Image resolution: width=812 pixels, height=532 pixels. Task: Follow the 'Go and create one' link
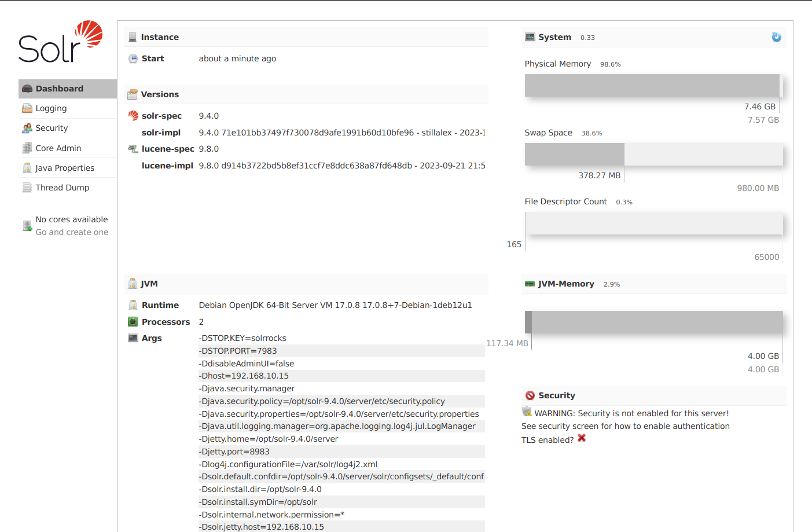point(72,232)
